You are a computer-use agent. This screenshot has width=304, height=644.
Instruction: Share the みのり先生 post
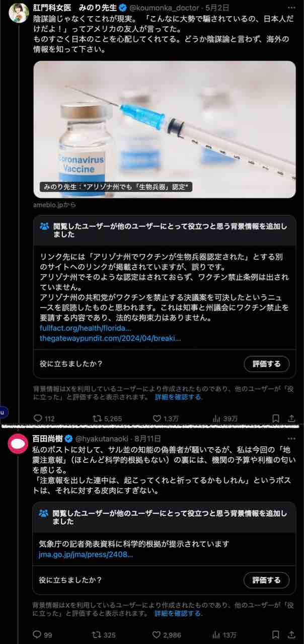tap(291, 418)
